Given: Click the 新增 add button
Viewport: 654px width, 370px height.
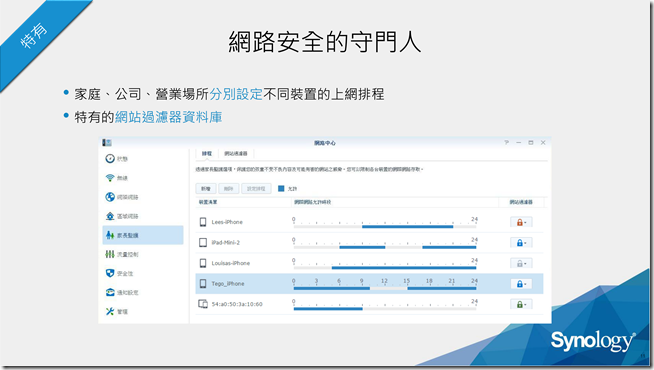Looking at the screenshot, I should pos(206,189).
